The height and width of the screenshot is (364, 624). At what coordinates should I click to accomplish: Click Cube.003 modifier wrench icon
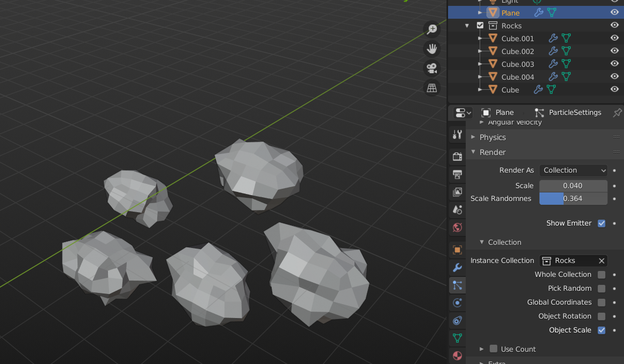tap(553, 64)
